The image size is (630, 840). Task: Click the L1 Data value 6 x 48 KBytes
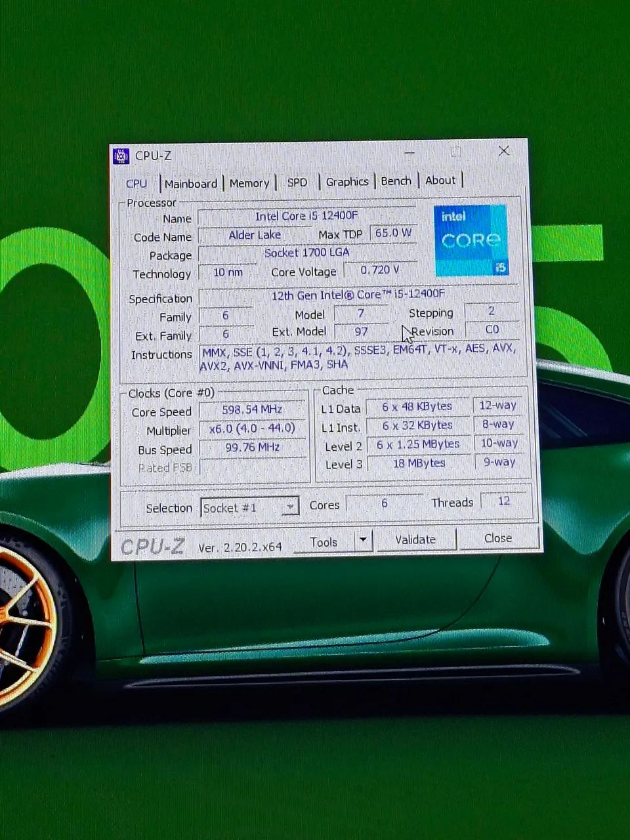(417, 407)
